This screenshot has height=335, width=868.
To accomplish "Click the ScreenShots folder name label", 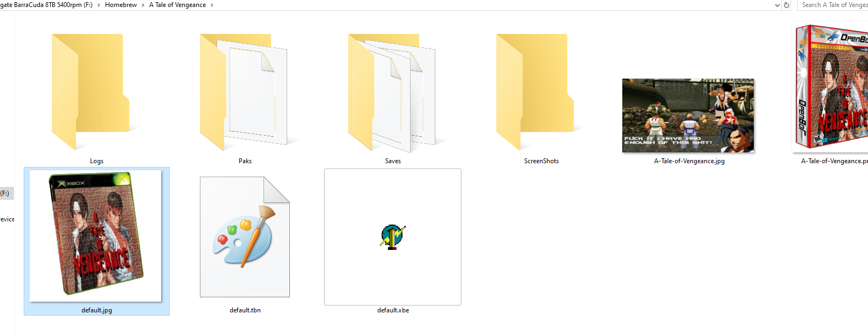I will click(x=541, y=161).
